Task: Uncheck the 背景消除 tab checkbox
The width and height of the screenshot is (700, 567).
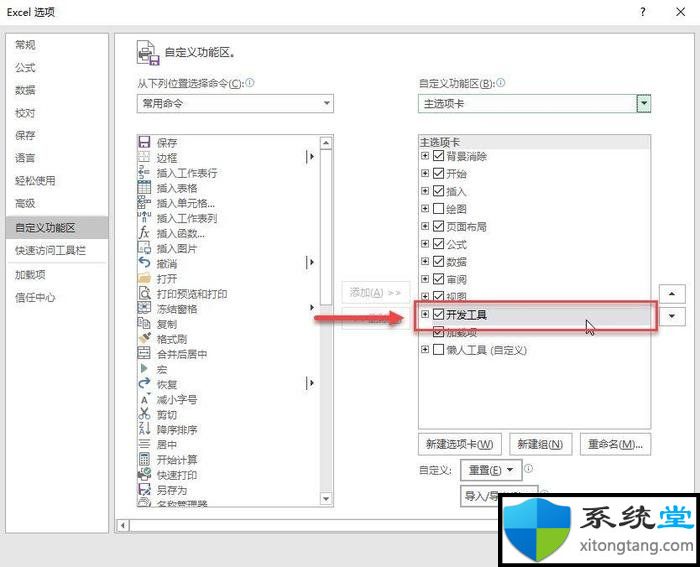Action: (x=438, y=156)
